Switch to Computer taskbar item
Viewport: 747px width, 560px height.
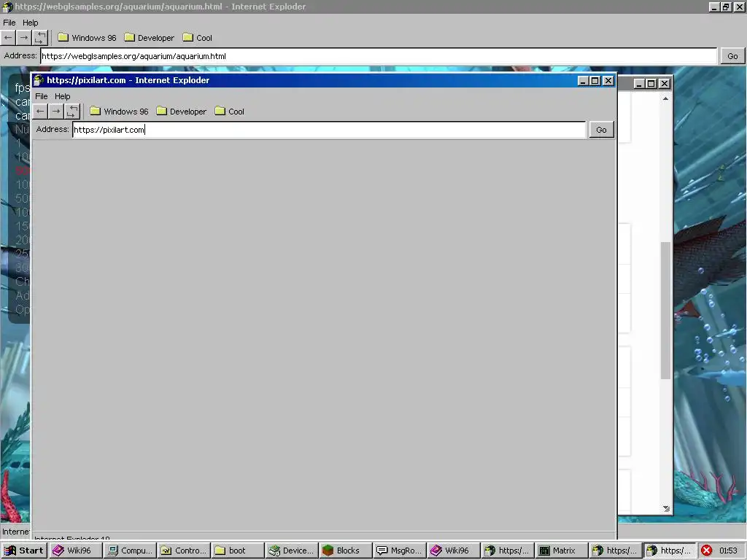click(x=130, y=551)
